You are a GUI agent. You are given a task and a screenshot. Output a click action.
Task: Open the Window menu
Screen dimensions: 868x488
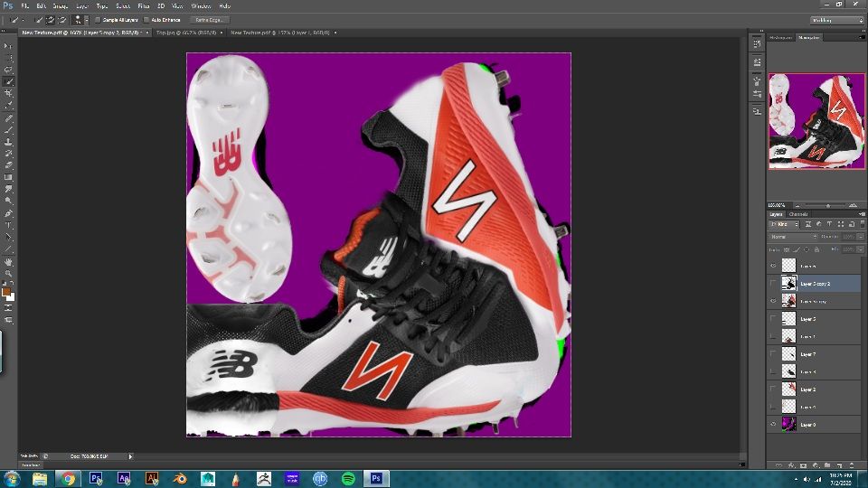point(201,6)
